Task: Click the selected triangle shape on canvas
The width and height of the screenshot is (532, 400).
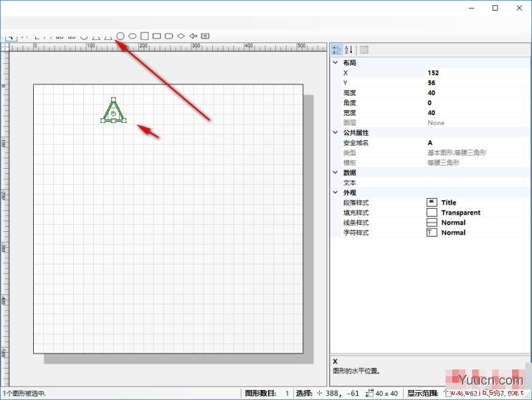Action: tap(113, 110)
